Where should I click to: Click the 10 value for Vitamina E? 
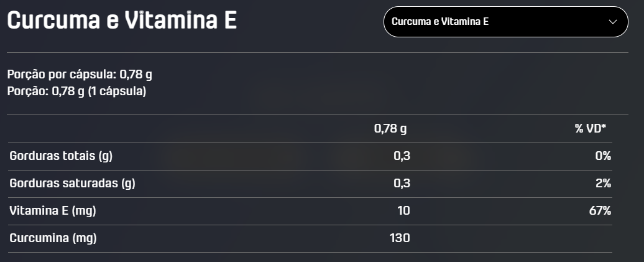(x=403, y=211)
